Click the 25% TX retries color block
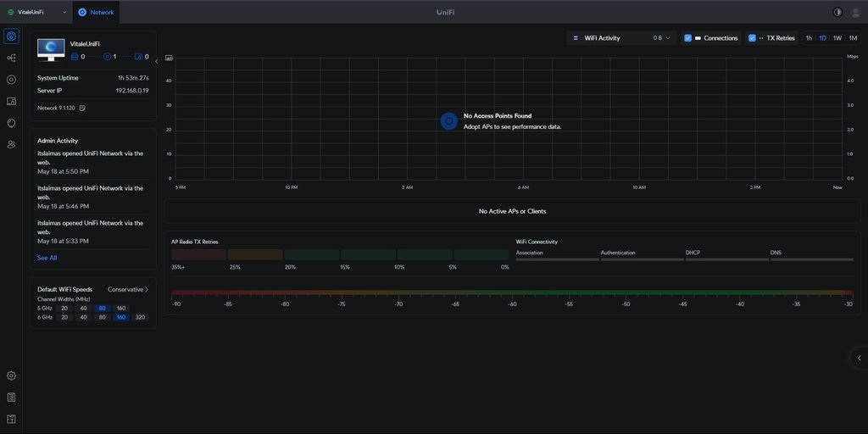 tap(255, 254)
